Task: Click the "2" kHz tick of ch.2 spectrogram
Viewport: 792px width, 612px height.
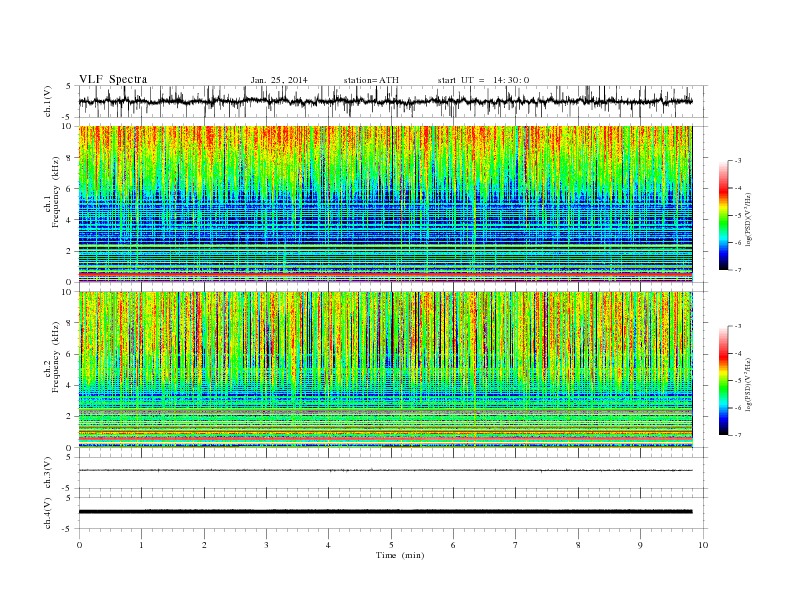Action: (x=69, y=417)
